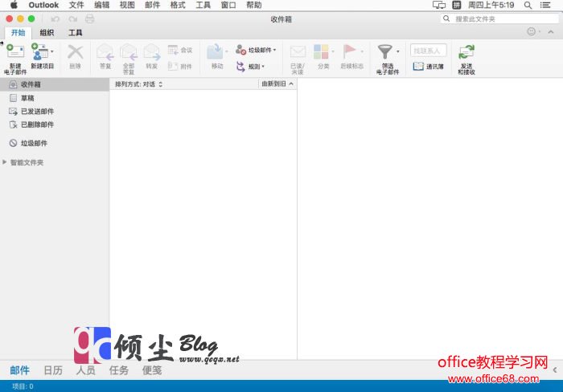The width and height of the screenshot is (563, 392).
Task: Switch to the 工具 ribbon tab
Action: [x=75, y=33]
